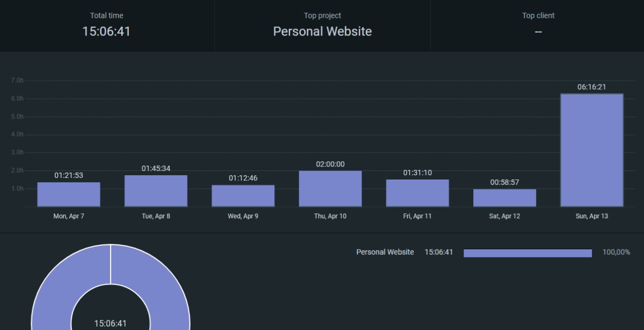Click the 06:16:21 label above Sunday's bar
The image size is (644, 330).
point(592,87)
